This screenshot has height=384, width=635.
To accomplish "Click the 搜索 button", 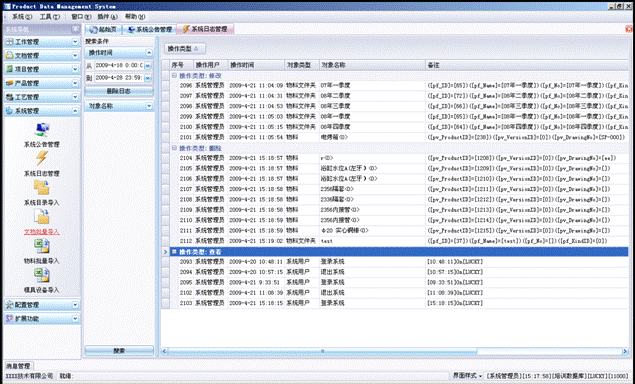I will tap(119, 350).
